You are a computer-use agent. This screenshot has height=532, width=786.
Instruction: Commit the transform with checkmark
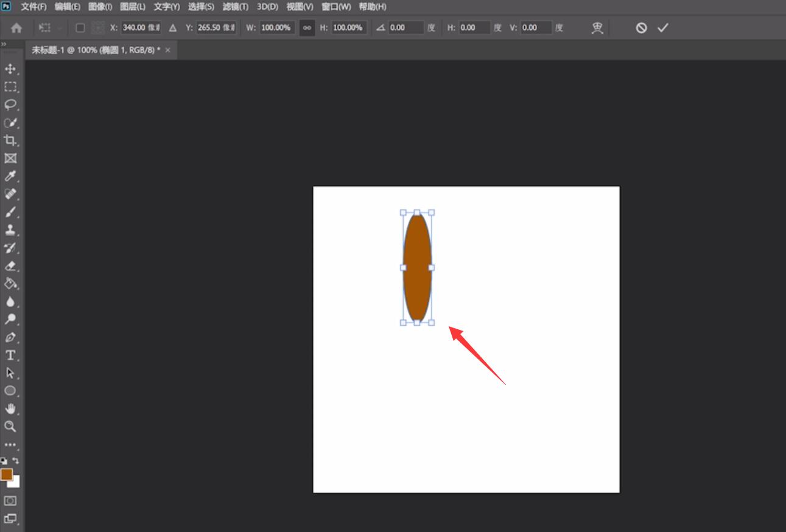663,28
